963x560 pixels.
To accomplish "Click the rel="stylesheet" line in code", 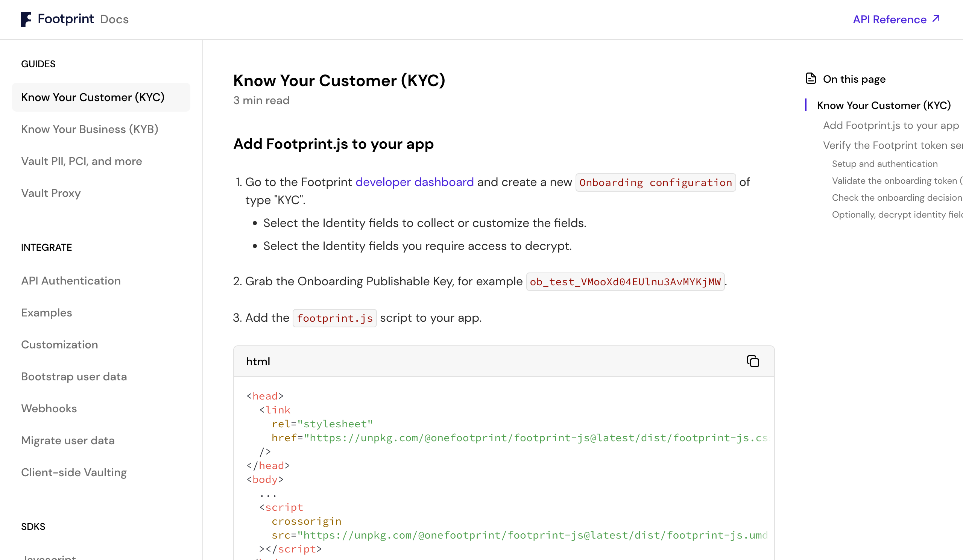I will (x=322, y=424).
